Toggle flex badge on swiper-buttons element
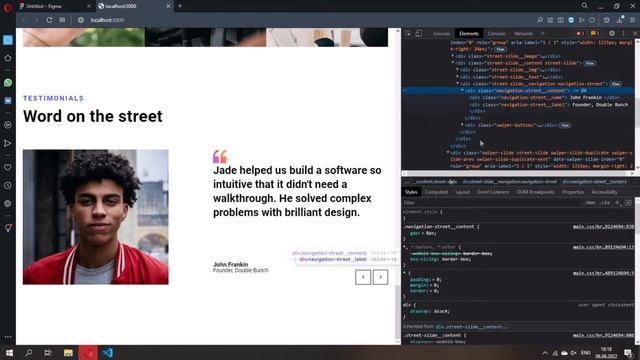640x360 pixels. (x=565, y=125)
